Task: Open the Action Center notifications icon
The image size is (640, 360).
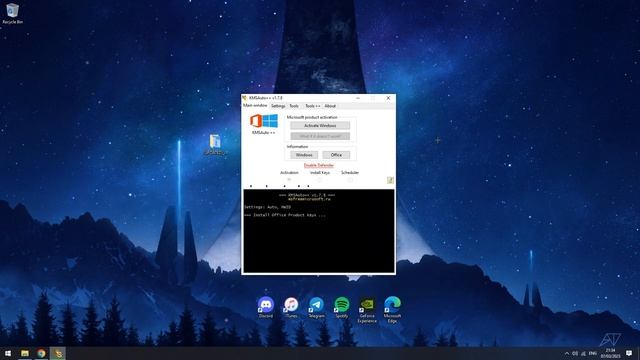Action: pos(629,353)
